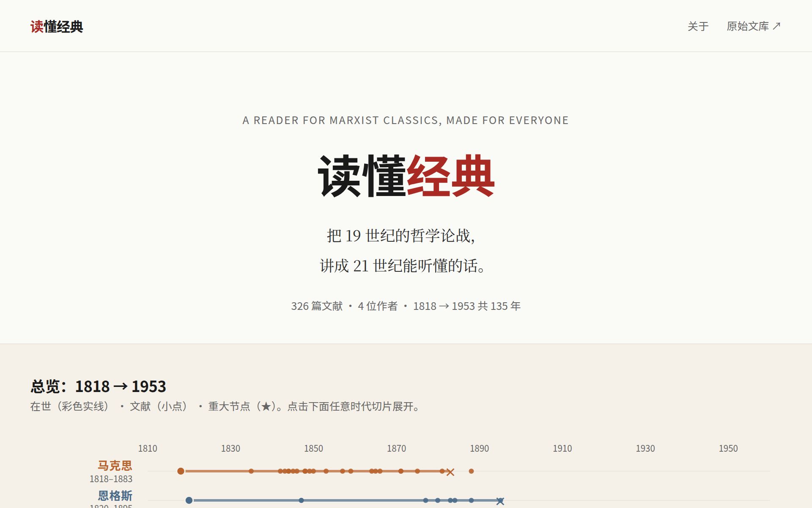Screen dimensions: 812x508
Task: Click the 1810 year label on the axis
Action: click(x=148, y=448)
